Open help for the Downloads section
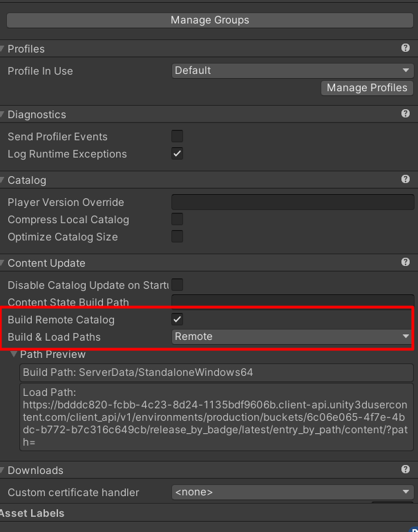 pos(406,470)
